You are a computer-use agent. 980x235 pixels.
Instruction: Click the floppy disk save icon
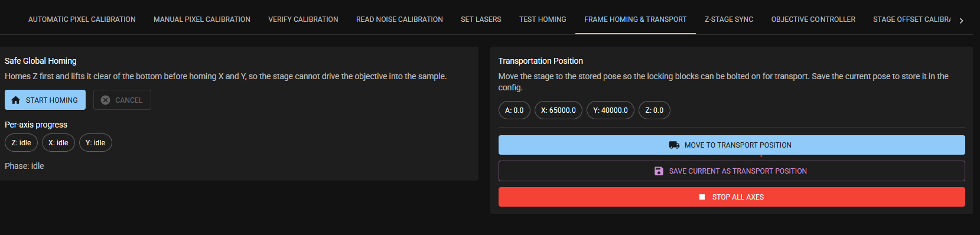pyautogui.click(x=659, y=171)
